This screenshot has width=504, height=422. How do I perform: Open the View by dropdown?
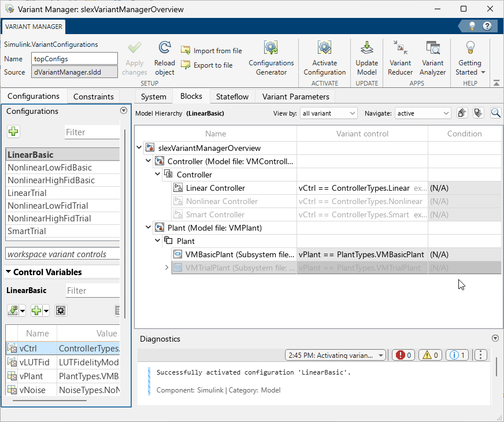click(328, 113)
